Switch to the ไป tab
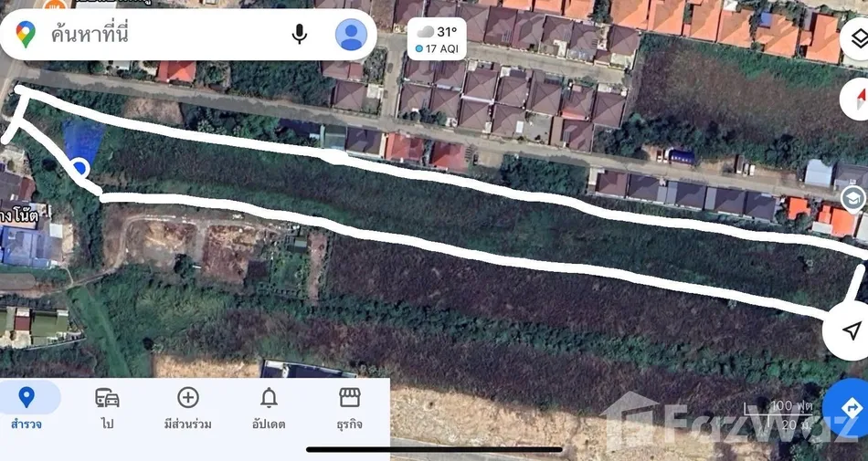Image resolution: width=868 pixels, height=461 pixels. click(108, 408)
